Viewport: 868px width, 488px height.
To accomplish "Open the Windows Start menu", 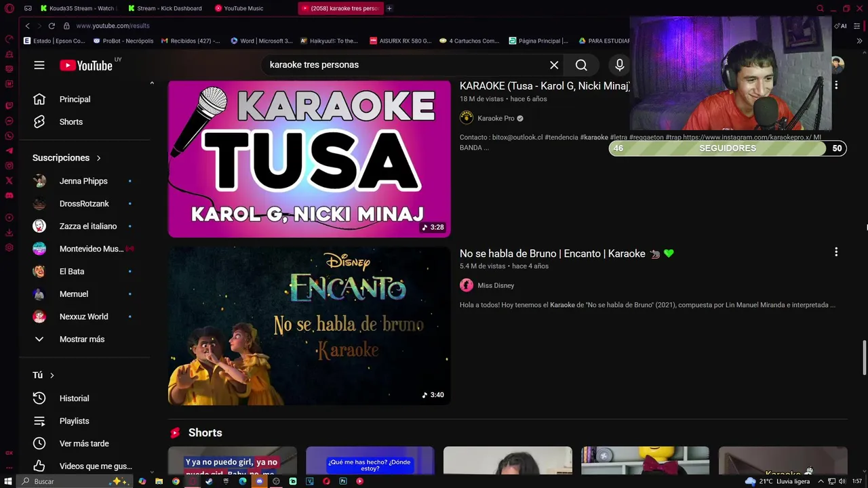I will click(9, 481).
